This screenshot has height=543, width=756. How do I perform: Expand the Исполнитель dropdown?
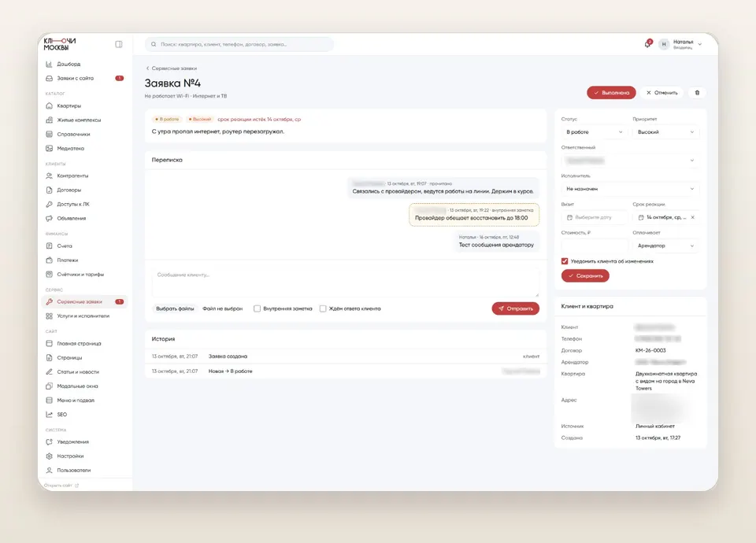tap(630, 189)
